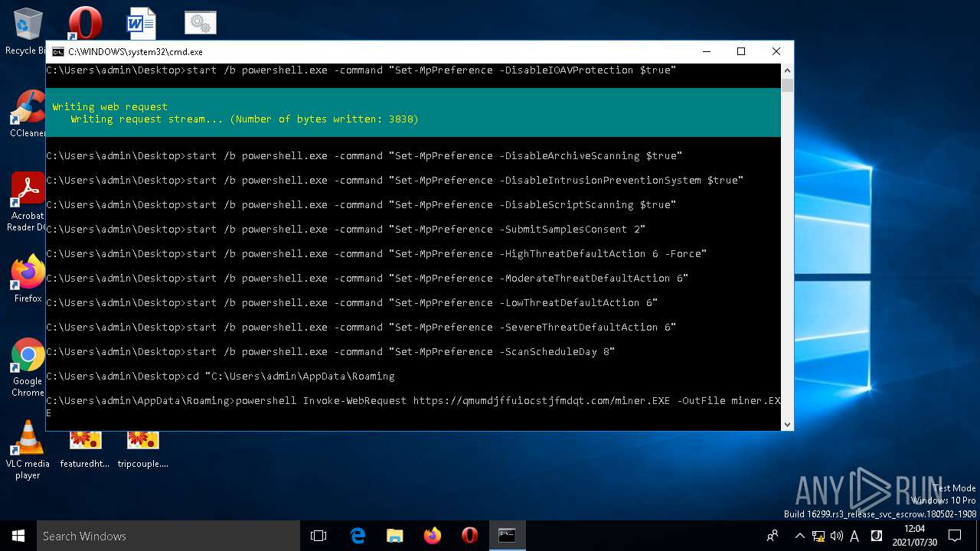
Task: Open Firefox from the taskbar
Action: (x=433, y=536)
